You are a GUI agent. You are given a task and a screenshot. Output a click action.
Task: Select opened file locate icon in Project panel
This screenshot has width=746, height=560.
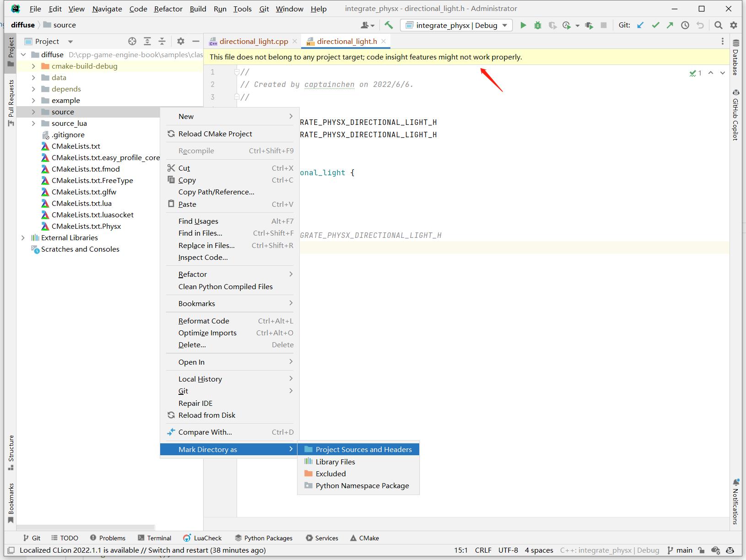tap(132, 41)
